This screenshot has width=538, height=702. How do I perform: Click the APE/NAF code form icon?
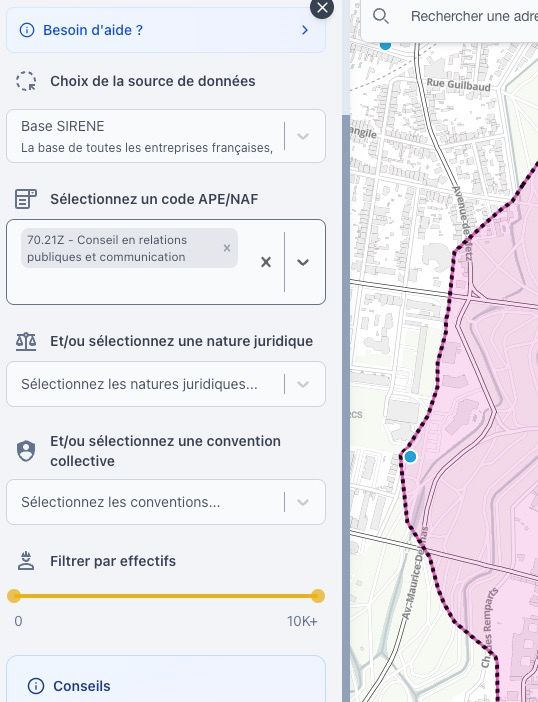pos(26,199)
